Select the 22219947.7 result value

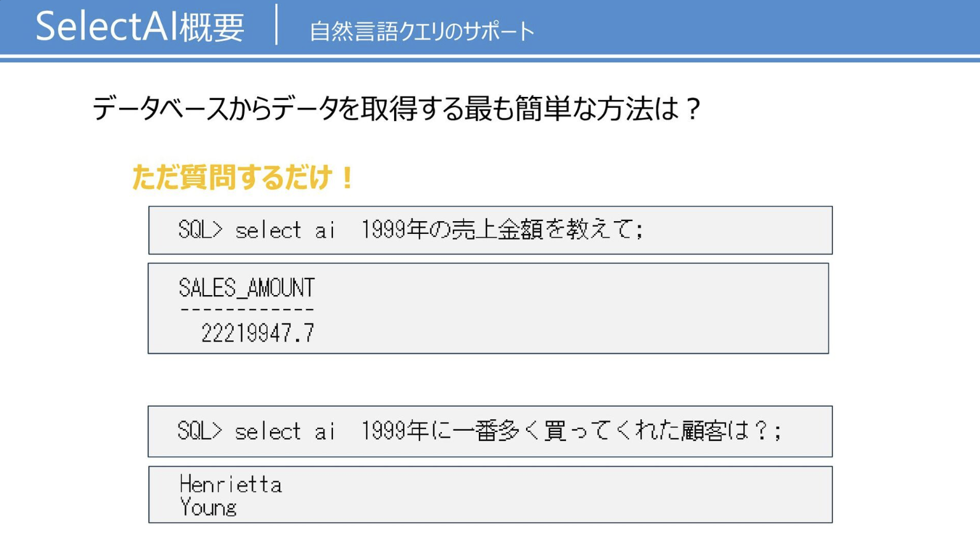(258, 333)
